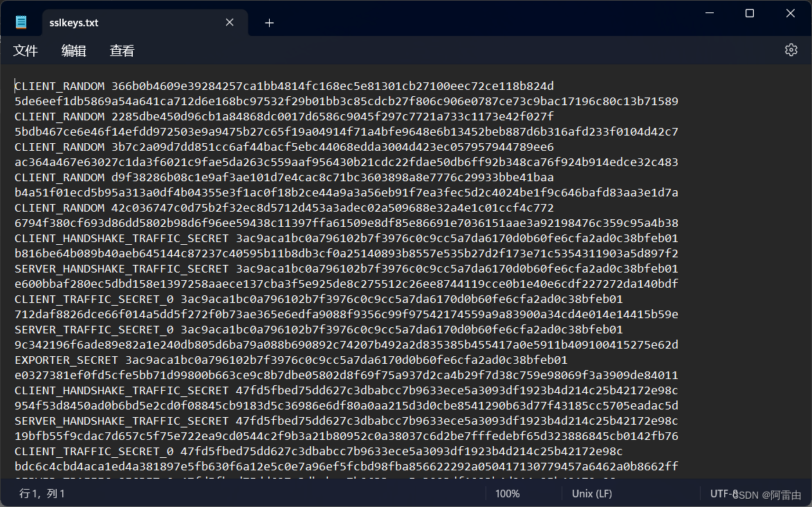Click the Unix (LF) line ending indicator
Viewport: 812px width, 507px height.
(592, 494)
